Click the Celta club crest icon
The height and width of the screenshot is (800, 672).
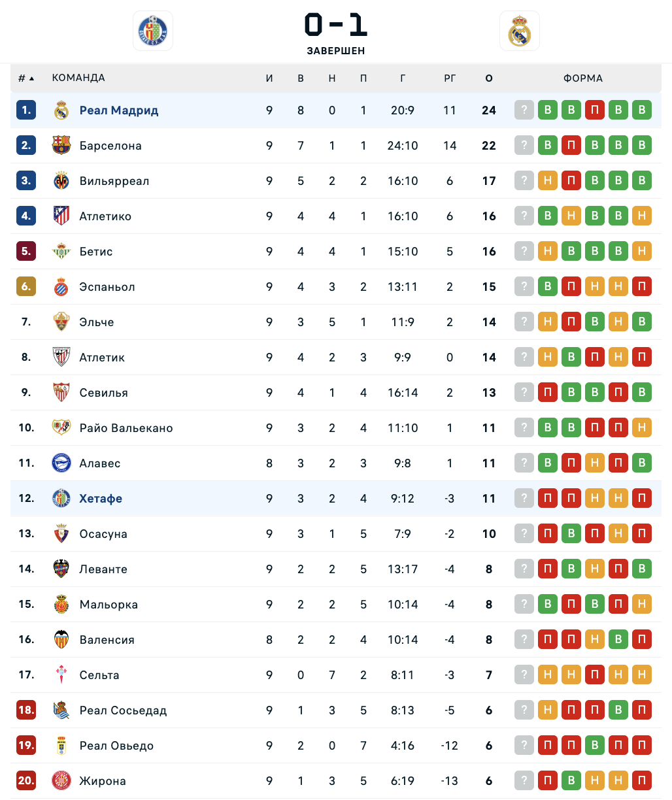click(x=61, y=675)
